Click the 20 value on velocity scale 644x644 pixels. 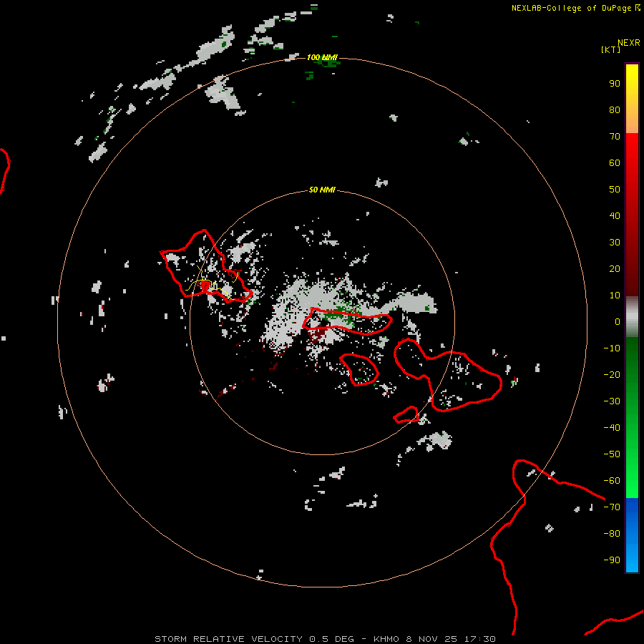tap(615, 268)
